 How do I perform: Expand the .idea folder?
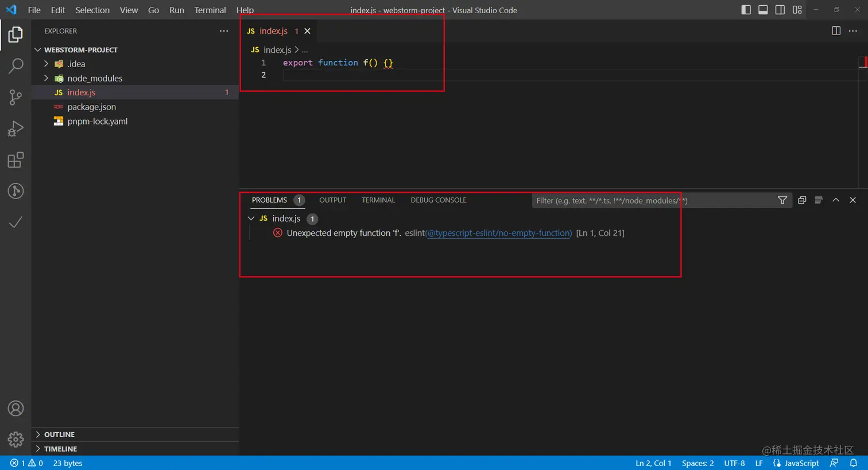pyautogui.click(x=46, y=64)
